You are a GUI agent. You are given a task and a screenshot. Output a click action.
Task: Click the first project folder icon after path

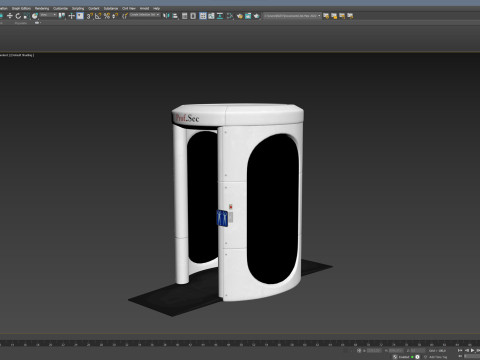(326, 16)
